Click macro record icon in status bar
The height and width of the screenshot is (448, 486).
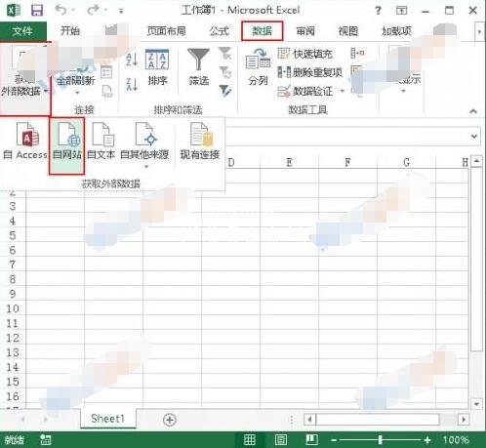[x=46, y=440]
